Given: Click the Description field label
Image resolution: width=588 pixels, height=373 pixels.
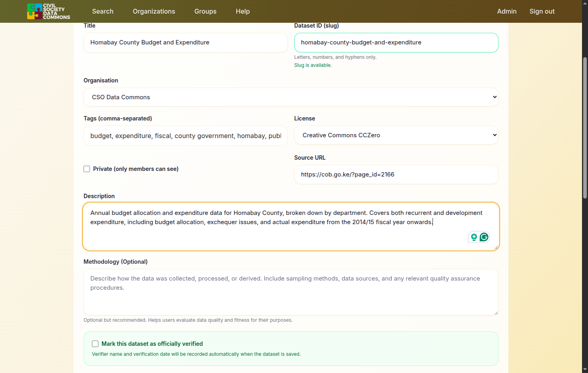Looking at the screenshot, I should click(x=99, y=196).
